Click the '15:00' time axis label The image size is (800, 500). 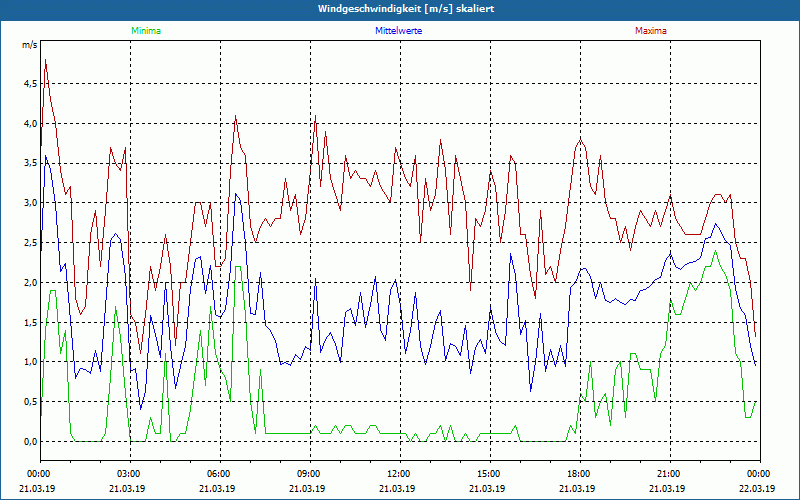click(x=490, y=474)
